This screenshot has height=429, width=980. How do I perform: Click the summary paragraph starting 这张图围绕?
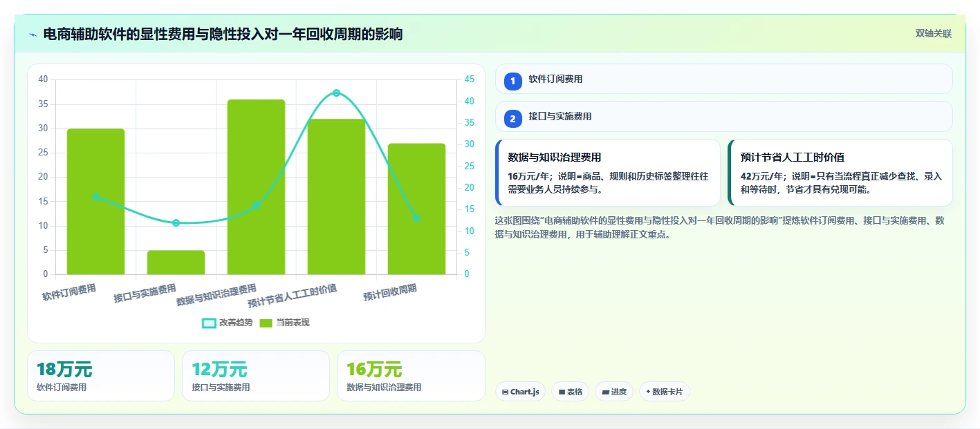719,227
